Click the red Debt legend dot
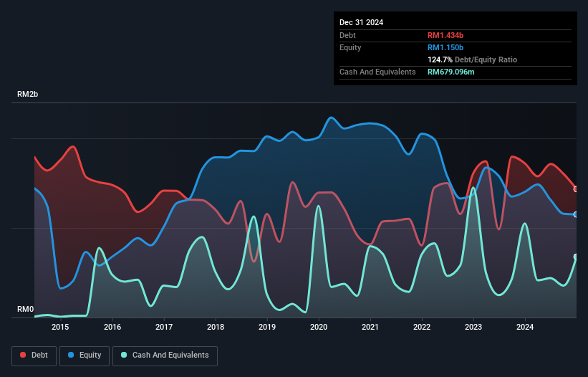This screenshot has width=588, height=377. pyautogui.click(x=23, y=355)
